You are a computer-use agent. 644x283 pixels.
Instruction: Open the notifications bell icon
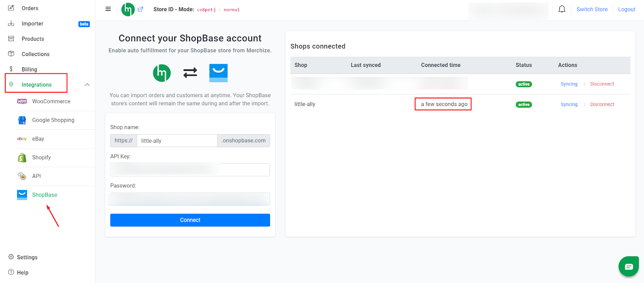(562, 9)
